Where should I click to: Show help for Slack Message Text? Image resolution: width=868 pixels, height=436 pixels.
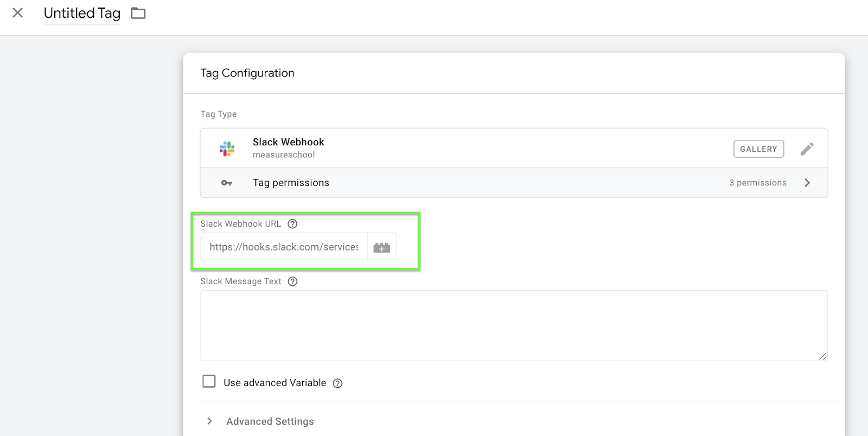(x=293, y=281)
